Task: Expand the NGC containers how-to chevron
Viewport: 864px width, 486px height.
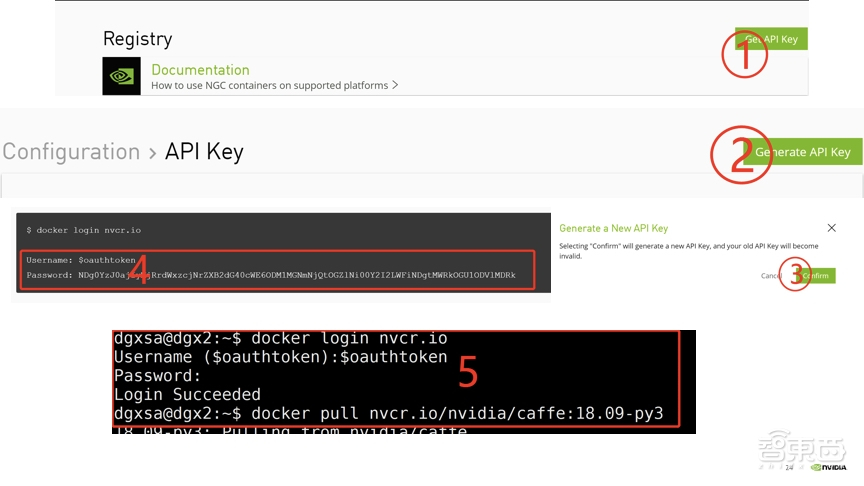Action: (x=395, y=85)
